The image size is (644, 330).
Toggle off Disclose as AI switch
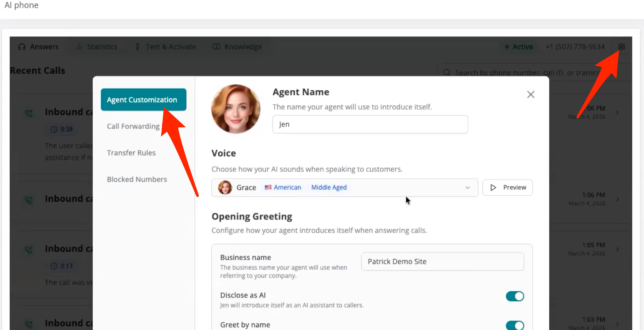click(515, 296)
